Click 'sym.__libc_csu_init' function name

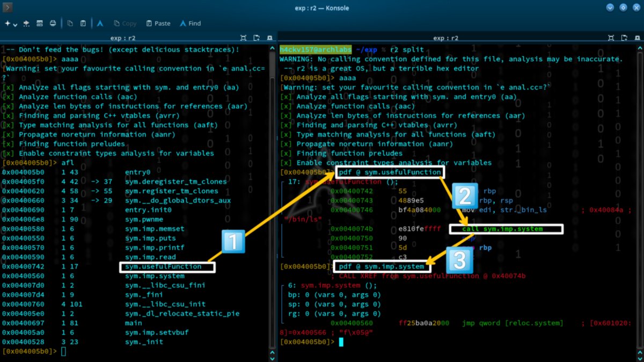point(165,304)
